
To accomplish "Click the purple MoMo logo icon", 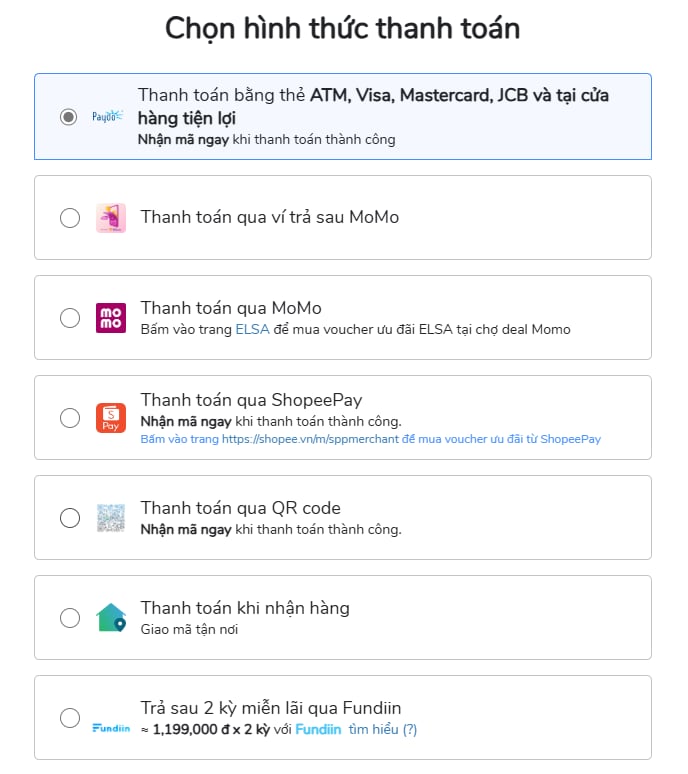I will click(111, 318).
